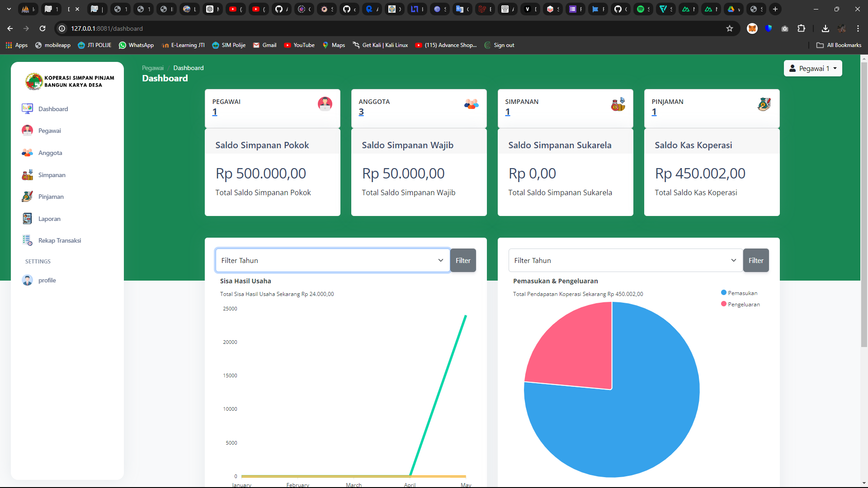868x488 pixels.
Task: Open browser extensions puzzle icon
Action: [x=801, y=28]
